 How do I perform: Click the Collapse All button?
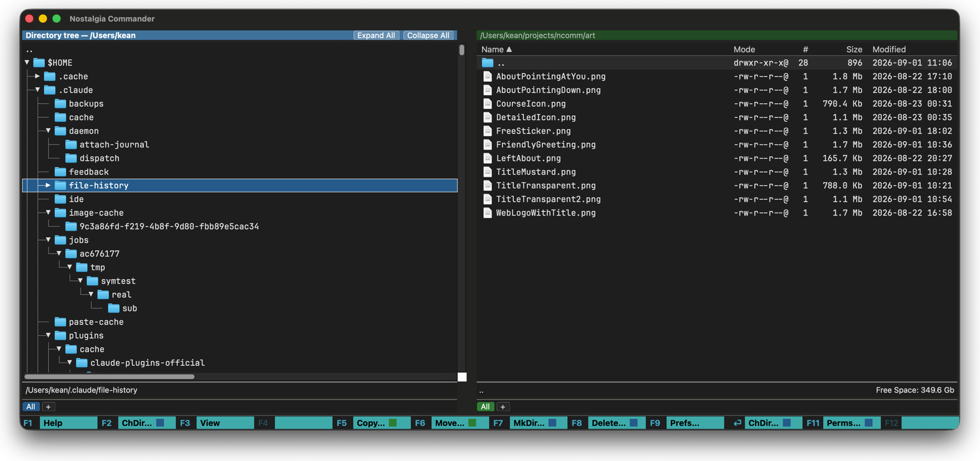tap(428, 35)
